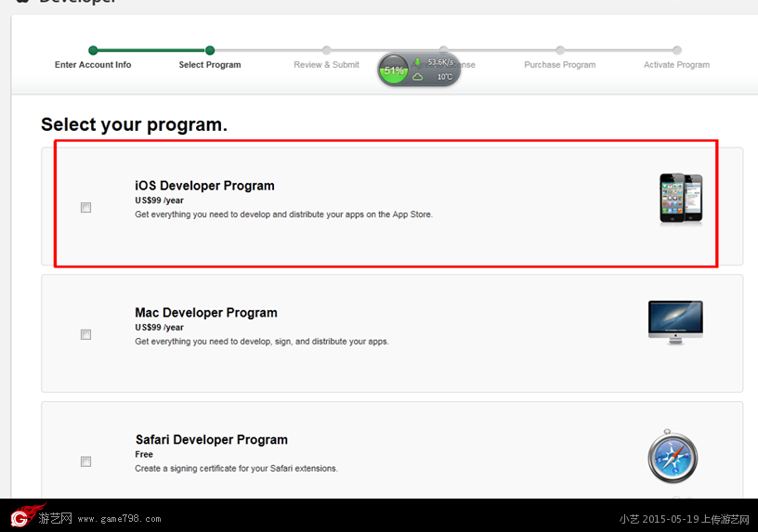Screen dimensions: 758x532
Task: Click the develop, sign, and distribute description
Action: [x=262, y=342]
